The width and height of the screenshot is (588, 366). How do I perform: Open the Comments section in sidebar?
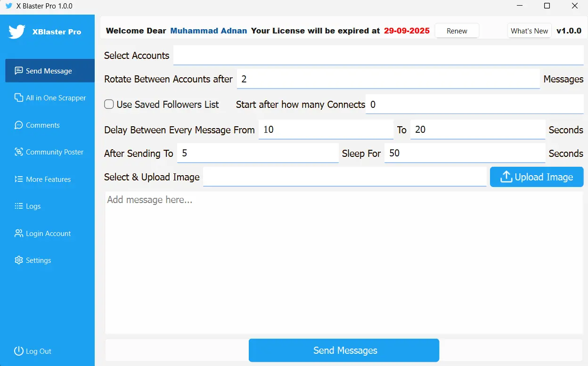pyautogui.click(x=42, y=125)
